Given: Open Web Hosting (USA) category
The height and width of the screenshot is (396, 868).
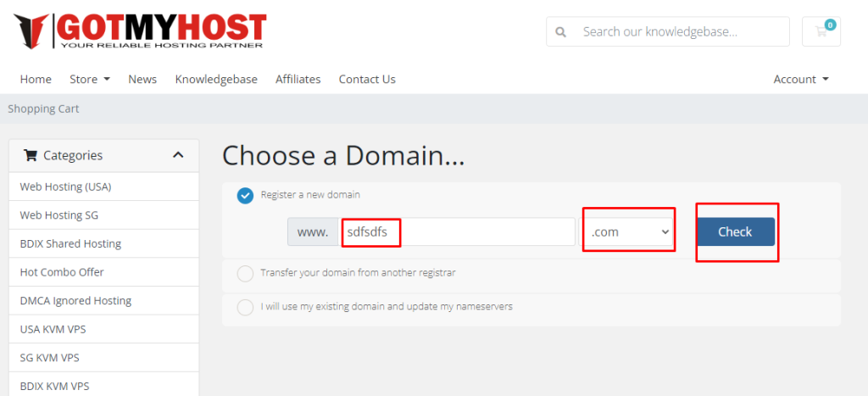Looking at the screenshot, I should coord(65,187).
